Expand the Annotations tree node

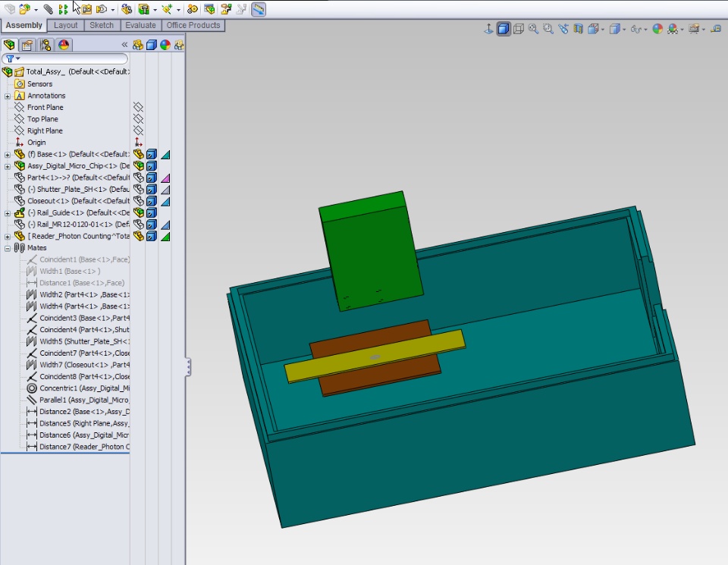click(8, 96)
